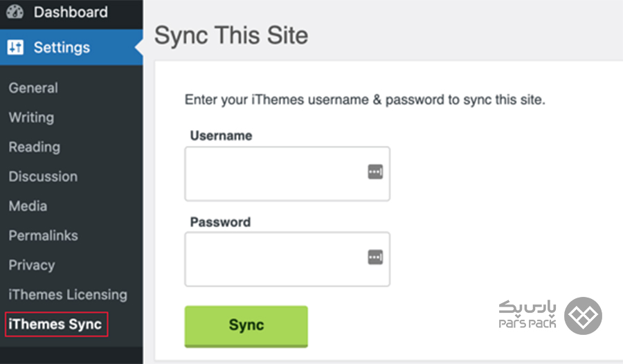This screenshot has height=364, width=623.
Task: Focus the Password input field
Action: point(287,259)
